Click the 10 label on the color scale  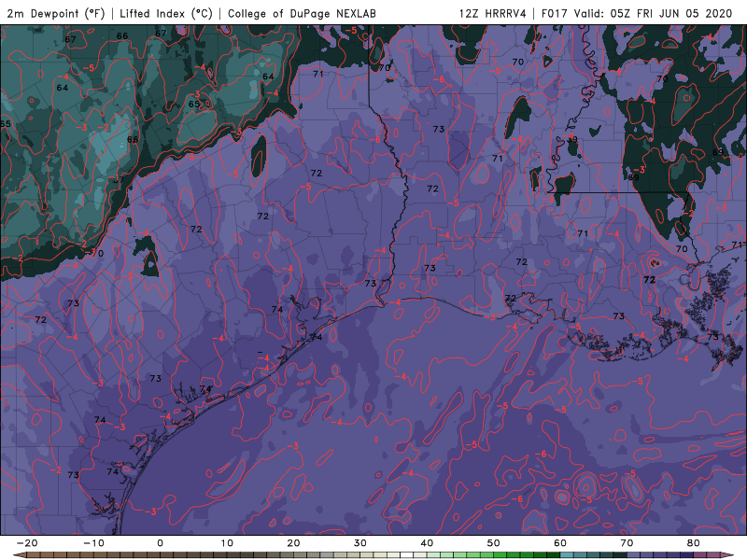[x=227, y=543]
